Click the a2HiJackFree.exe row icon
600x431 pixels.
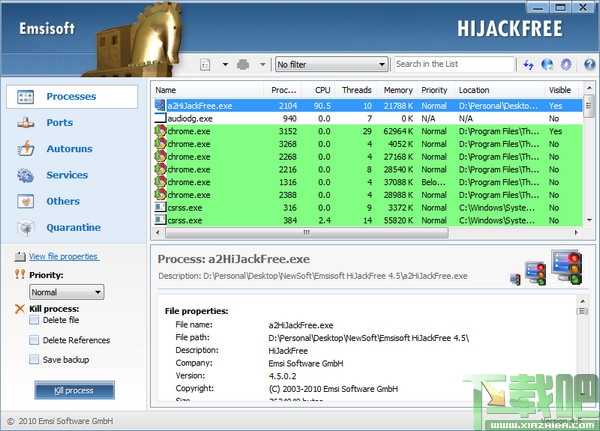tap(160, 105)
